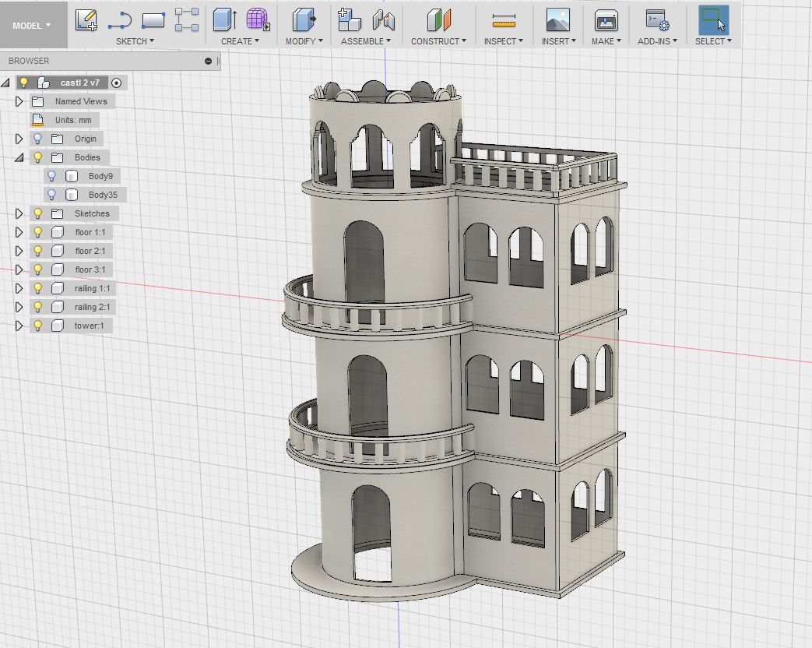Open the ASSEMBLE menu
Image resolution: width=812 pixels, height=648 pixels.
(x=366, y=41)
